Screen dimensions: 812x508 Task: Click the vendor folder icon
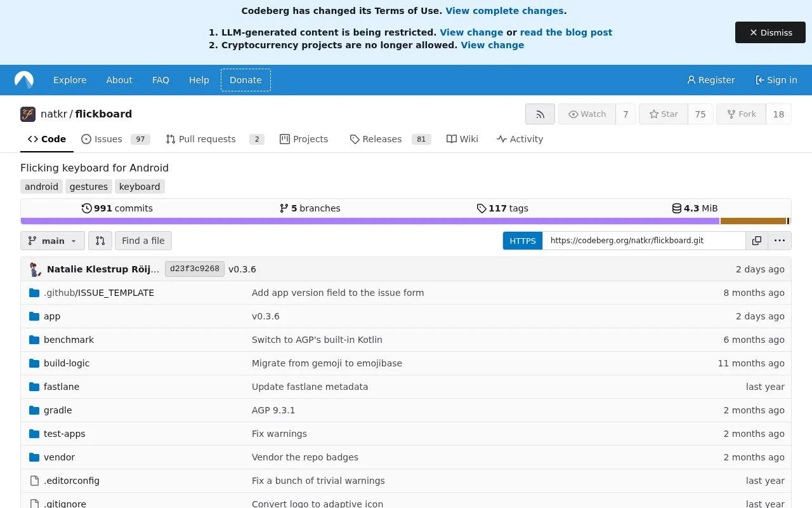[x=34, y=457]
